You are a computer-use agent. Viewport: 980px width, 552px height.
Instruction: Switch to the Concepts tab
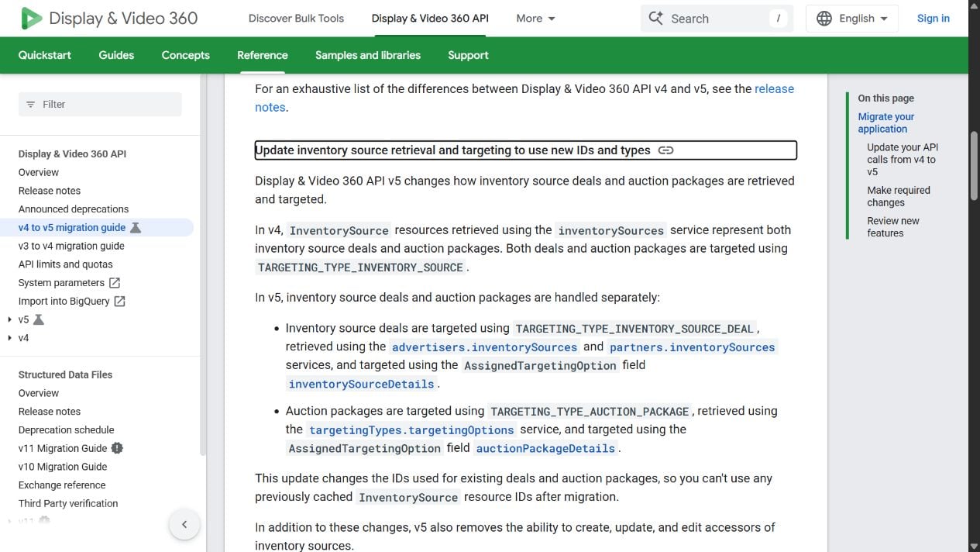(x=186, y=55)
